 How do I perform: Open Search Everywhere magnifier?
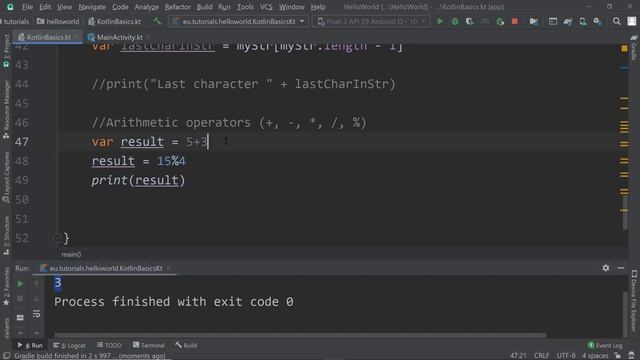(617, 21)
